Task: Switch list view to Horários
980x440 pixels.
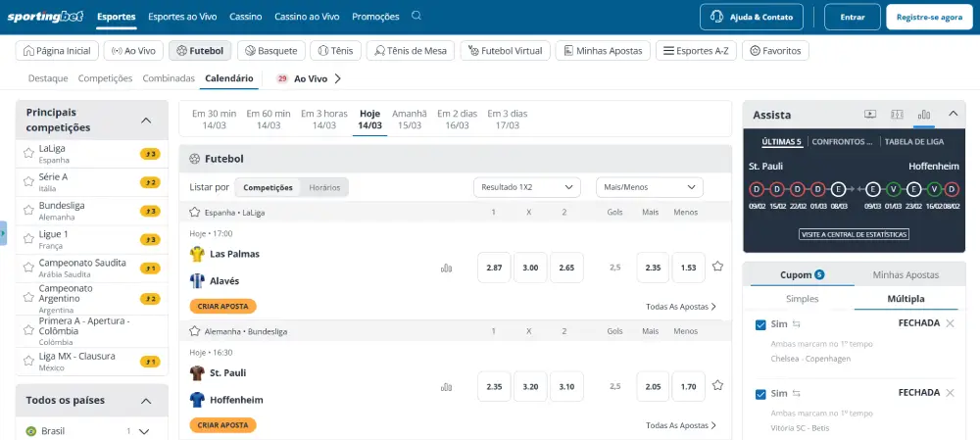Action: pos(324,187)
